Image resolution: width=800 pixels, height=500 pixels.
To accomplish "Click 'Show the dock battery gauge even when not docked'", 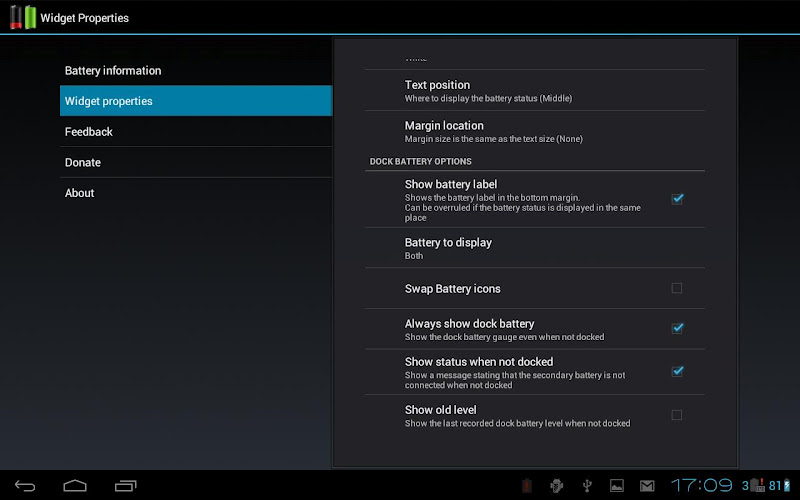I will tap(505, 337).
